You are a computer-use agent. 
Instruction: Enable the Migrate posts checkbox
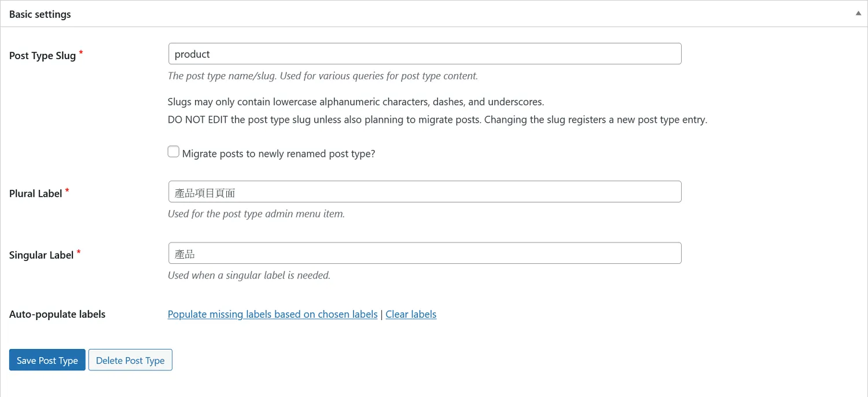[x=174, y=152]
